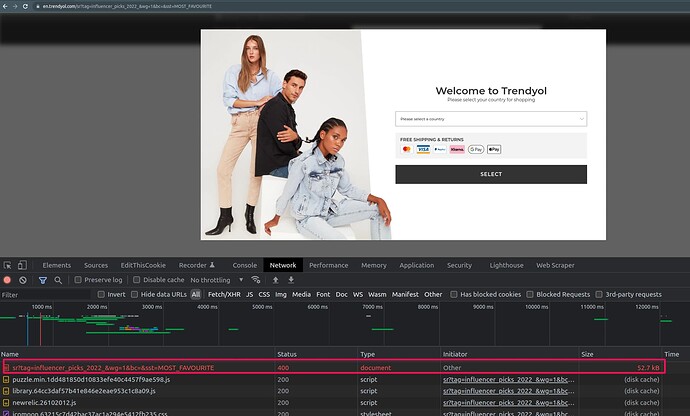
Task: Filter requests by Fetch/XHR type
Action: 224,295
